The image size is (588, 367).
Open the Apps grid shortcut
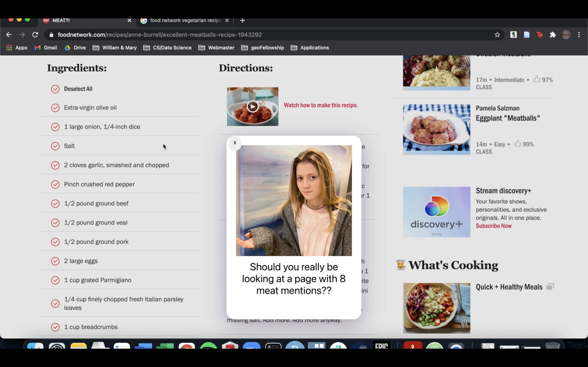(17, 48)
